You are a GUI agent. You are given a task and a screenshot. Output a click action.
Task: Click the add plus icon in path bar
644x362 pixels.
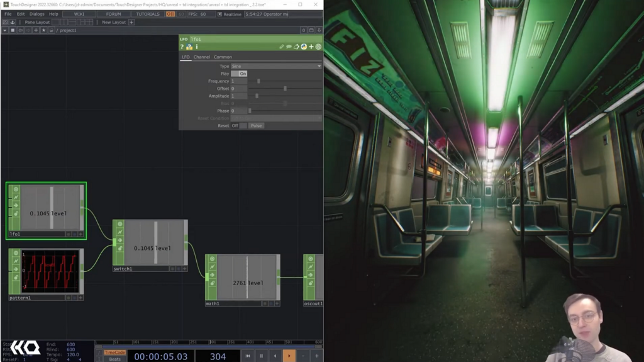click(x=36, y=30)
